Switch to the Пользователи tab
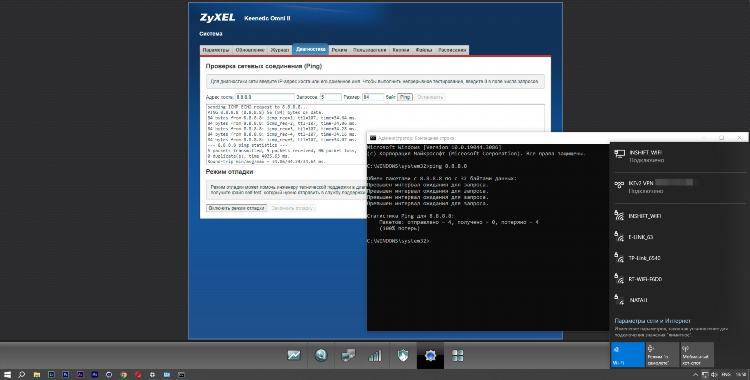 (369, 50)
